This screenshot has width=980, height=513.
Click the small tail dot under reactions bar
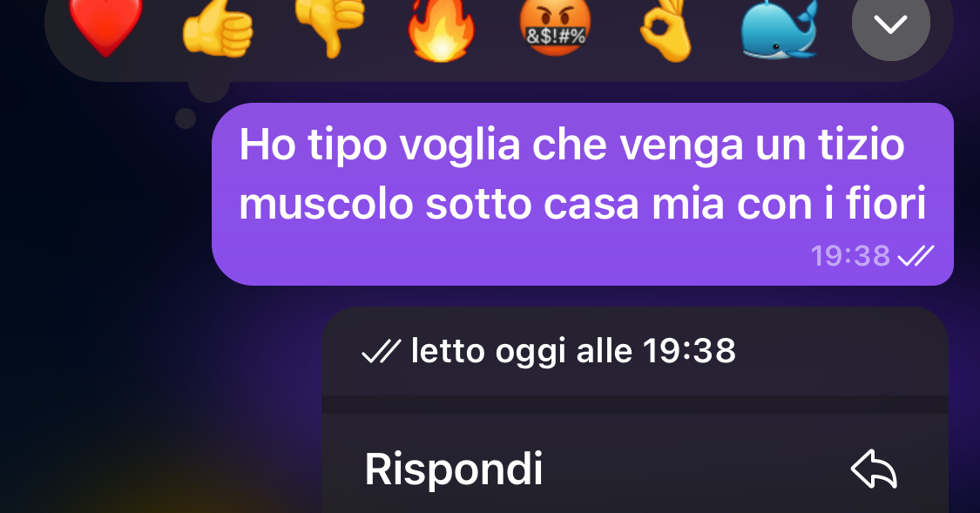186,118
